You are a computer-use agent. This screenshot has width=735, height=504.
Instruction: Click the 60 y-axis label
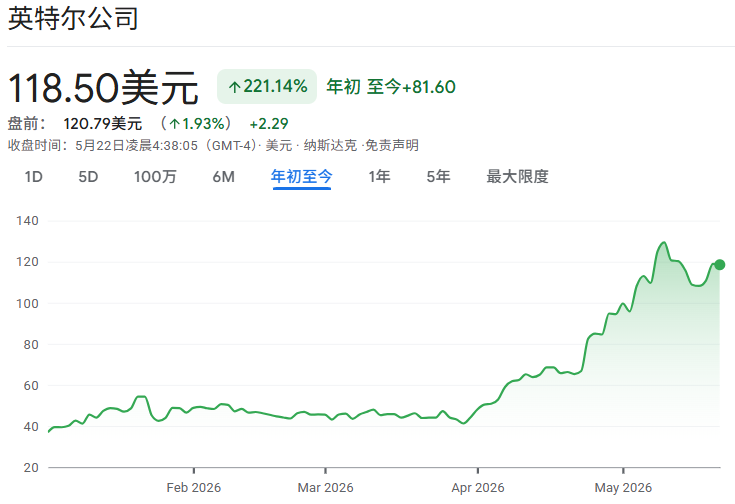point(30,385)
